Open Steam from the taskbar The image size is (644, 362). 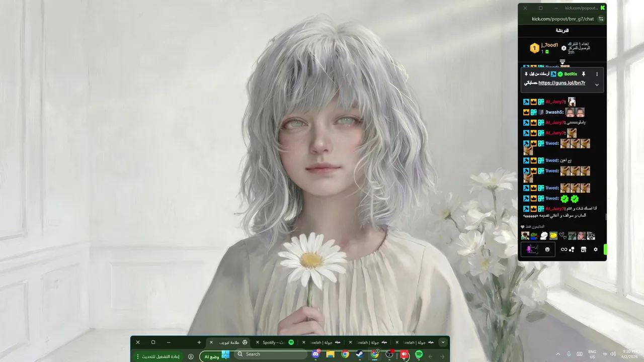pos(360,354)
